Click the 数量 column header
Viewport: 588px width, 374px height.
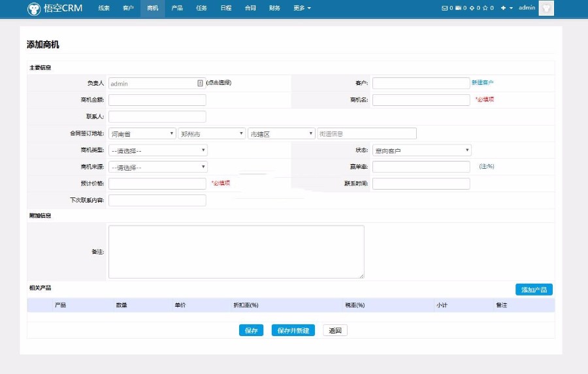(122, 305)
